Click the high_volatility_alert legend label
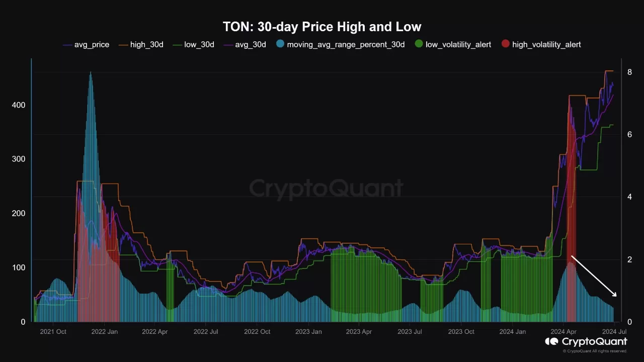The height and width of the screenshot is (362, 644). click(x=546, y=45)
